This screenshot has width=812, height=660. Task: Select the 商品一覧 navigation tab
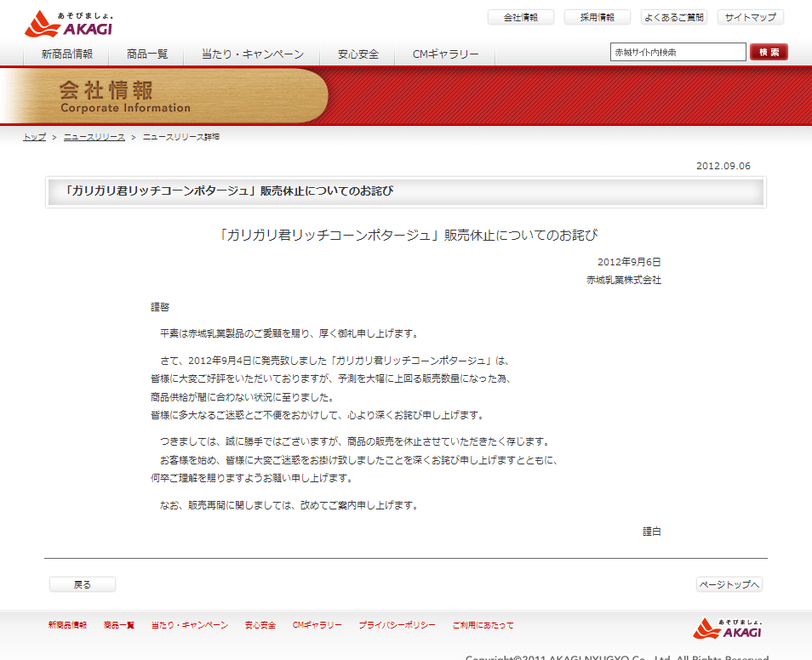point(147,54)
